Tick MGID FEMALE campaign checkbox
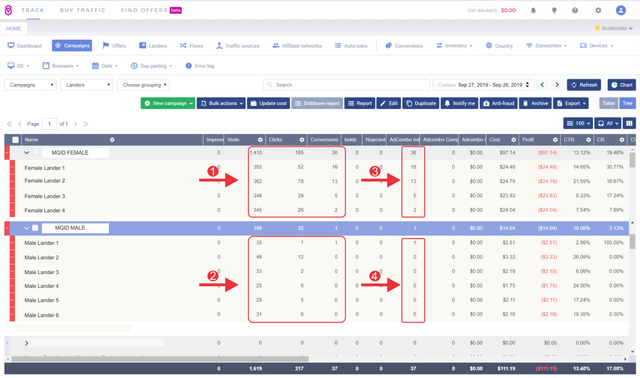Viewport: 640px width, 378px height. tap(35, 152)
